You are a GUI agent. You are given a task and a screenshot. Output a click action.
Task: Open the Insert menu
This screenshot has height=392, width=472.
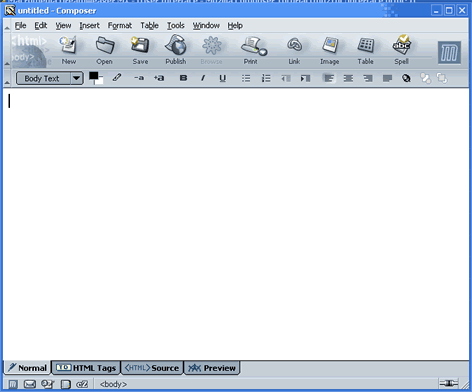click(x=89, y=26)
